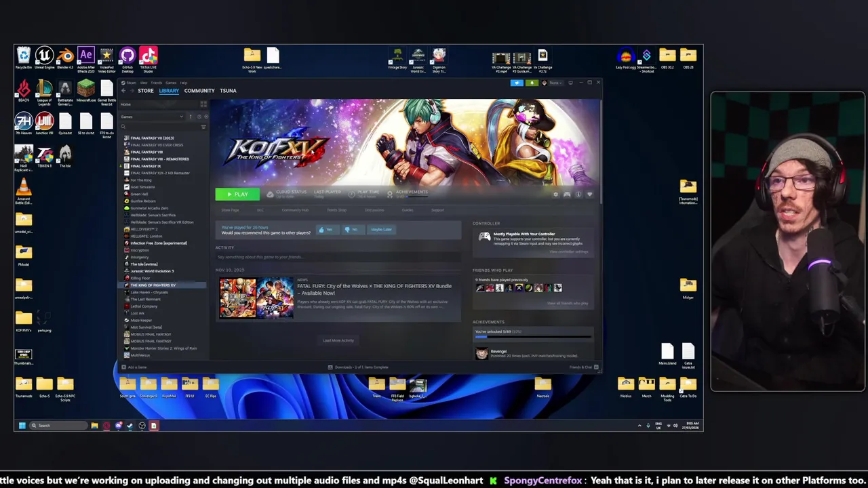Image resolution: width=868 pixels, height=488 pixels.
Task: Toggle ready-to-play filter icon in library
Action: click(206, 117)
